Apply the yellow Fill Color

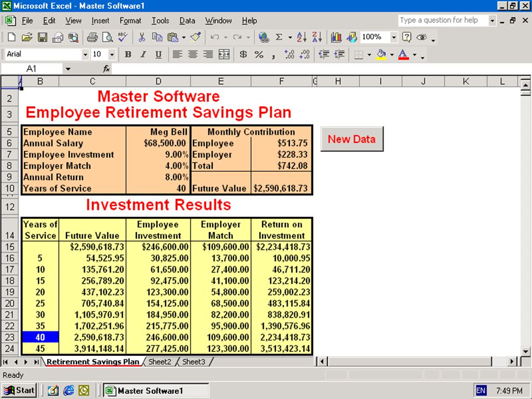(x=381, y=54)
